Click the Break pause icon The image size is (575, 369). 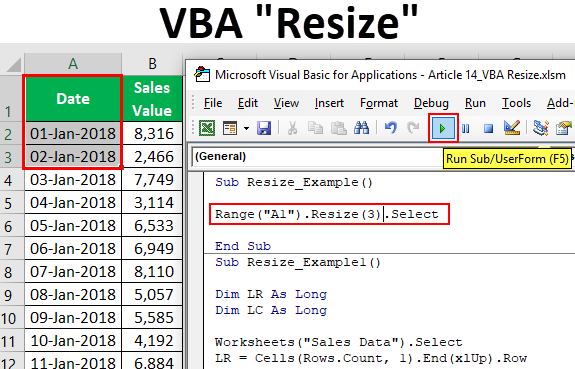click(x=465, y=129)
